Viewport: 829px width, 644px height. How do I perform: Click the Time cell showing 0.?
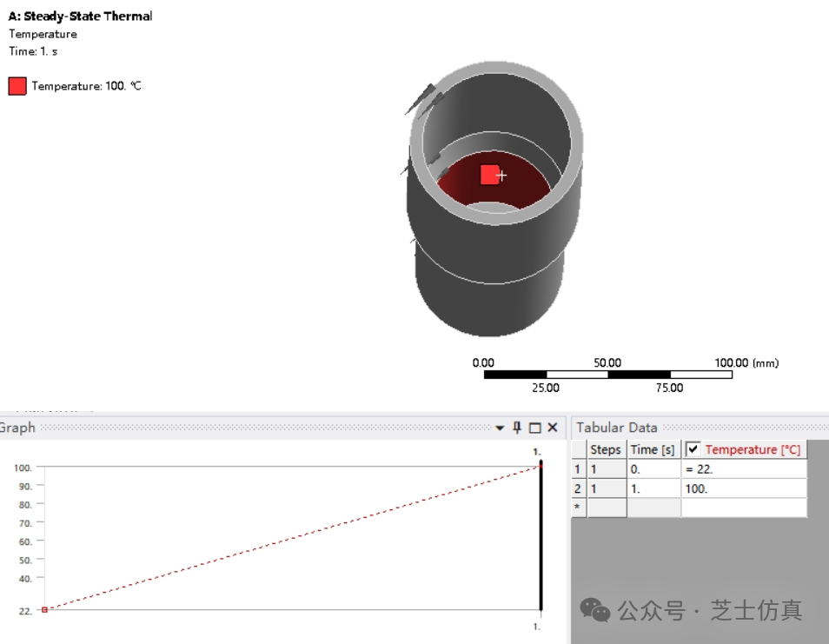tap(653, 469)
